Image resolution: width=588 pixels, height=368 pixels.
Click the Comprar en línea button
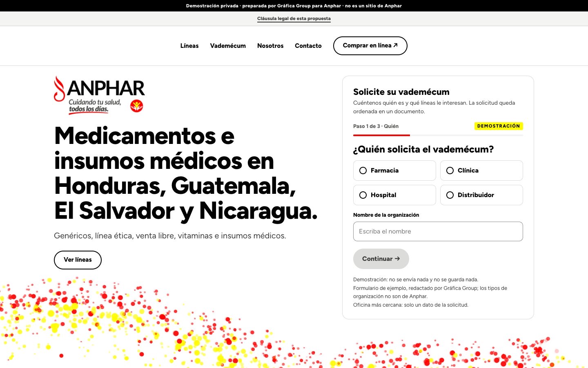370,46
